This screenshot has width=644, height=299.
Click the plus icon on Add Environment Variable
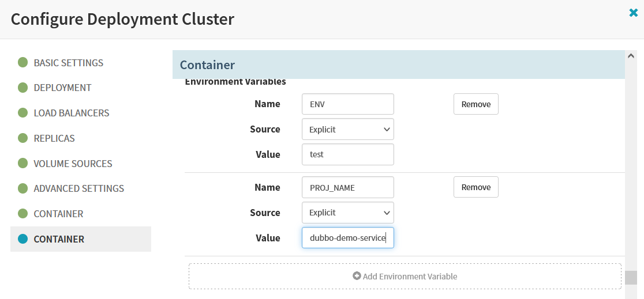(357, 276)
